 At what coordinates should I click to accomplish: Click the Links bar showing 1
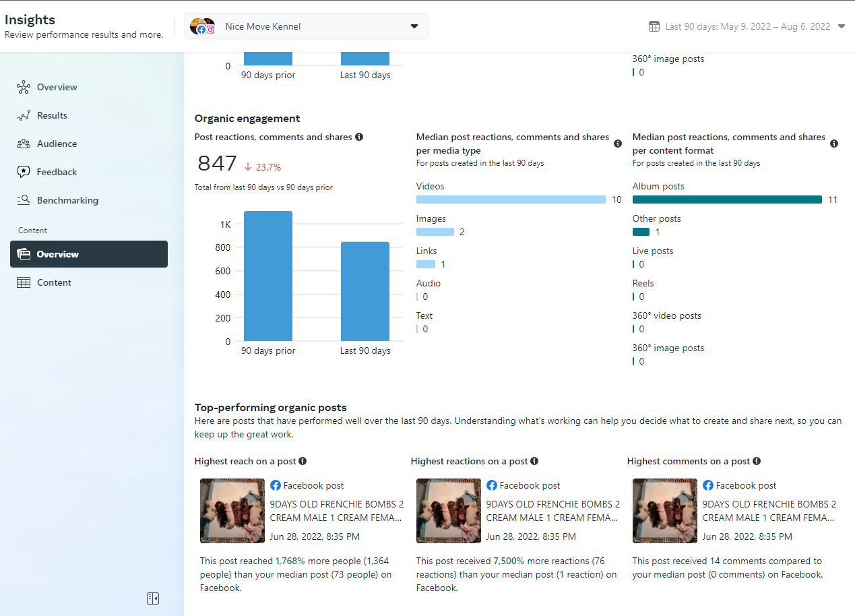coord(426,264)
